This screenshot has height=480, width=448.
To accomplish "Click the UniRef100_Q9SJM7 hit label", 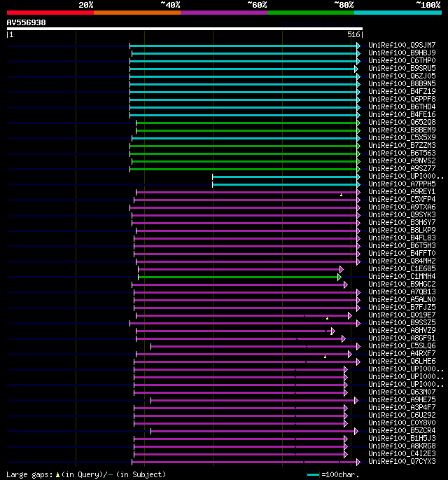I will point(402,46).
